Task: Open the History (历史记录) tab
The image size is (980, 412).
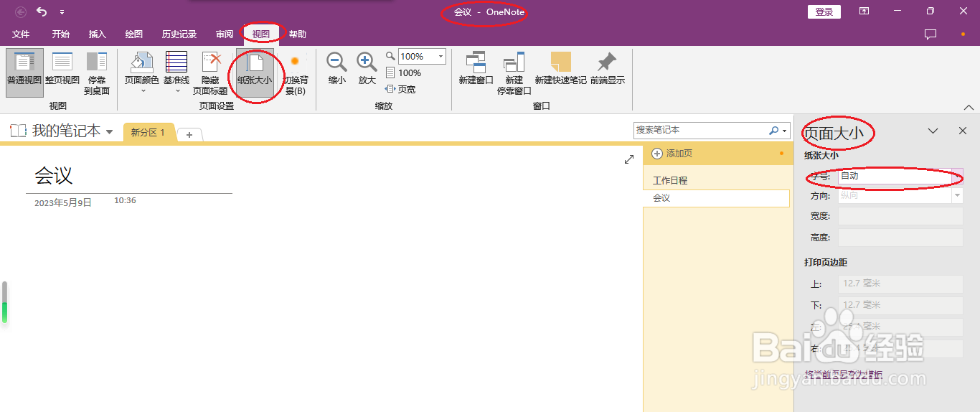Action: pos(179,34)
